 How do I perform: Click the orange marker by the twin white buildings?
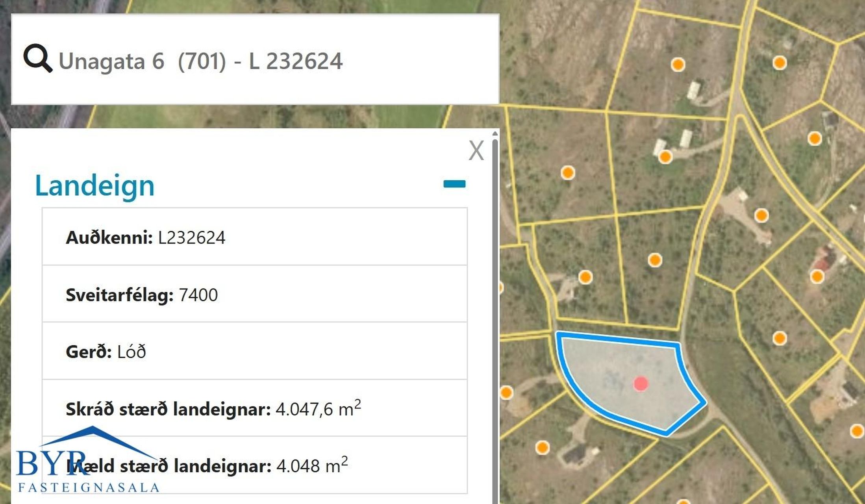pyautogui.click(x=665, y=157)
